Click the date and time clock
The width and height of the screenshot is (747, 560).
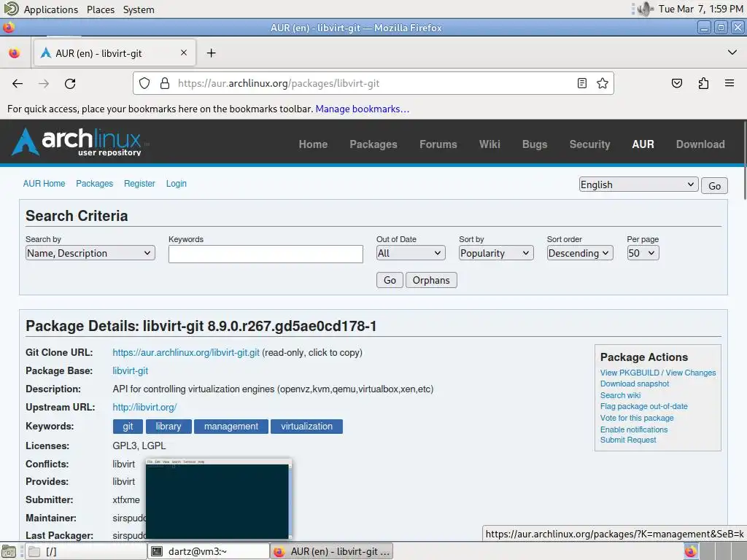[700, 9]
